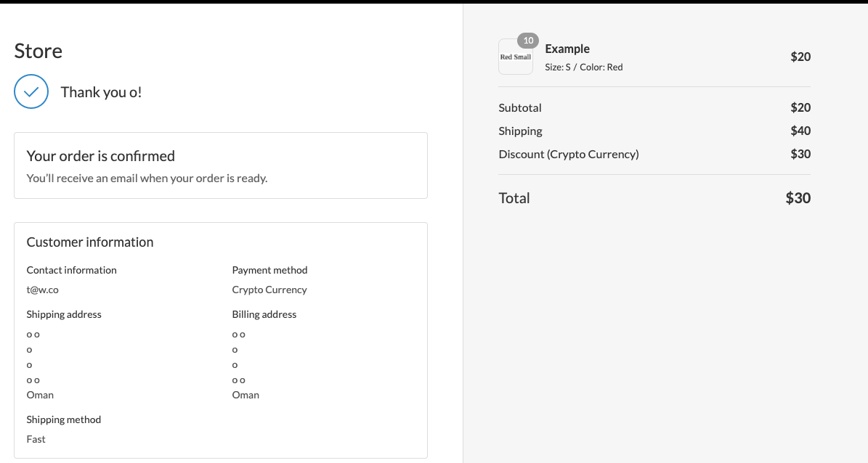Click the quantity badge showing 10
The image size is (868, 463).
528,41
